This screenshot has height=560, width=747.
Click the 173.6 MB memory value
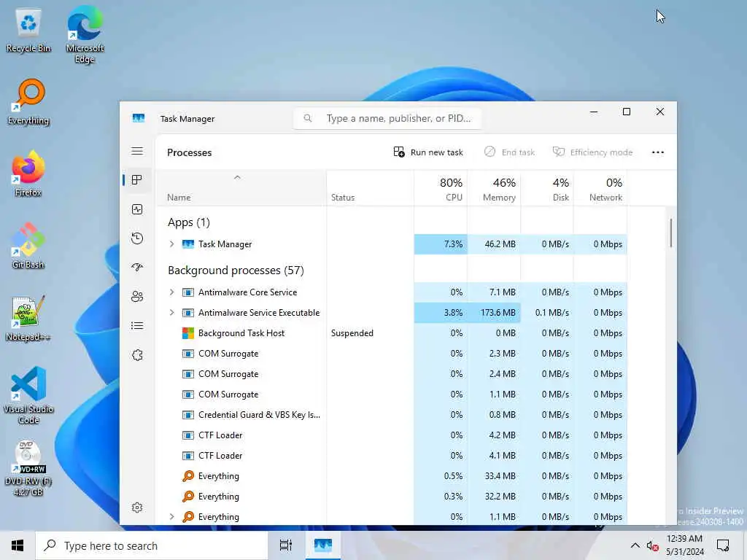[498, 312]
